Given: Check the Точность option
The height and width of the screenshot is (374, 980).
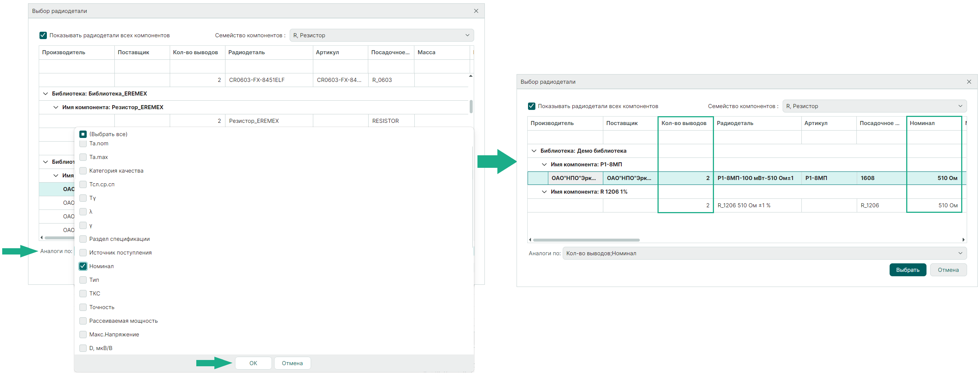Looking at the screenshot, I should 83,307.
